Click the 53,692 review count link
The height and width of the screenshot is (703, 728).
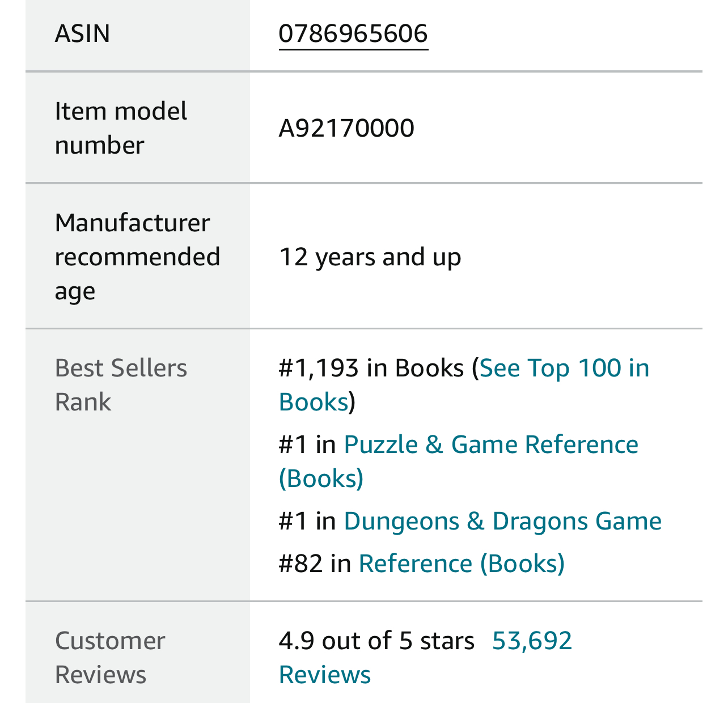click(x=532, y=641)
